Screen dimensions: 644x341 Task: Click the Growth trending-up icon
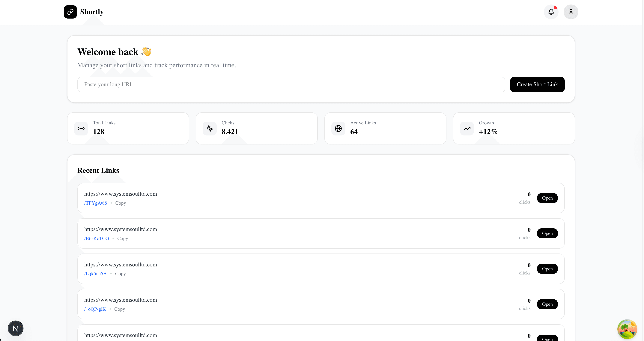coord(467,129)
